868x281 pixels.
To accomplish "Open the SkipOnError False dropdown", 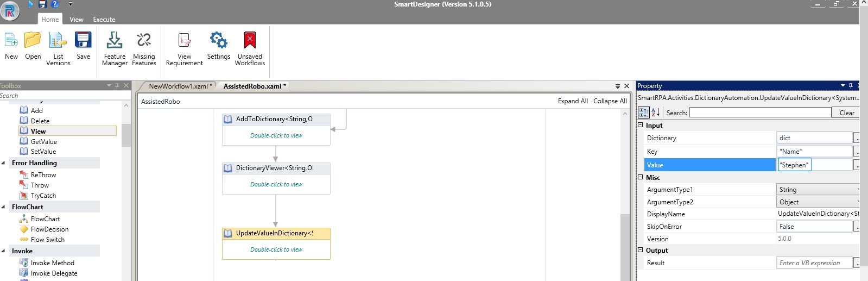I will [814, 227].
